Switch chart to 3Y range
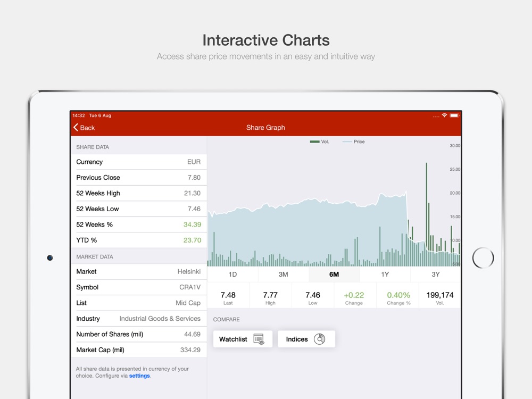Image resolution: width=532 pixels, height=399 pixels. (436, 275)
